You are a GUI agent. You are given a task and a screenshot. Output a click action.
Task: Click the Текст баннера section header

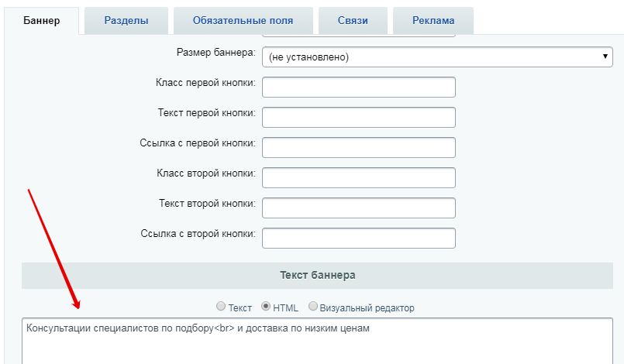pyautogui.click(x=317, y=275)
